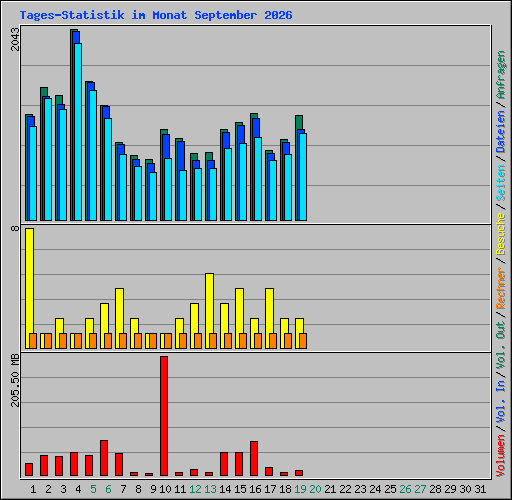Click the cyan Seiten bar for day 4

pos(78,132)
